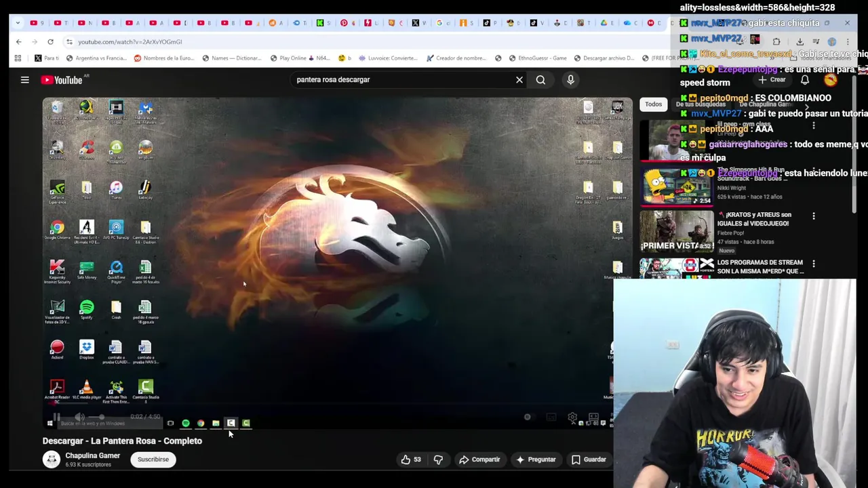Click the video title Descargar - La Pantera Rosa
The width and height of the screenshot is (868, 488).
coord(122,441)
